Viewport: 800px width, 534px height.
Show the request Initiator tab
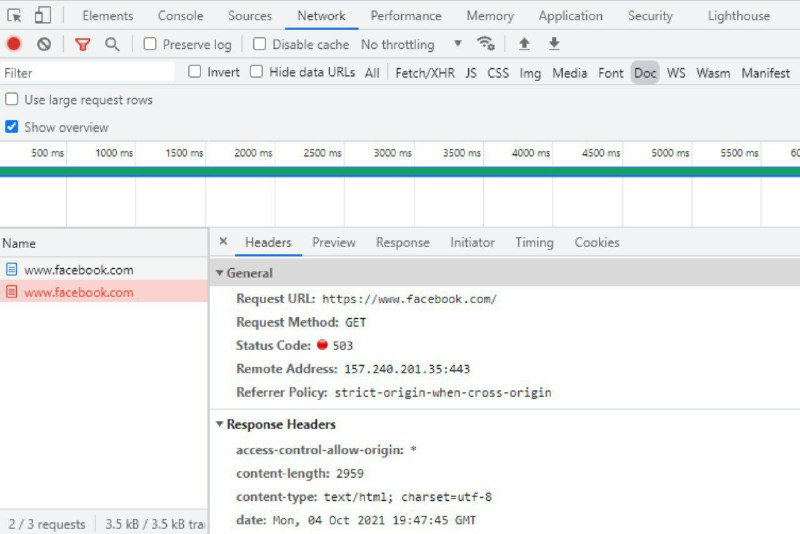(472, 242)
